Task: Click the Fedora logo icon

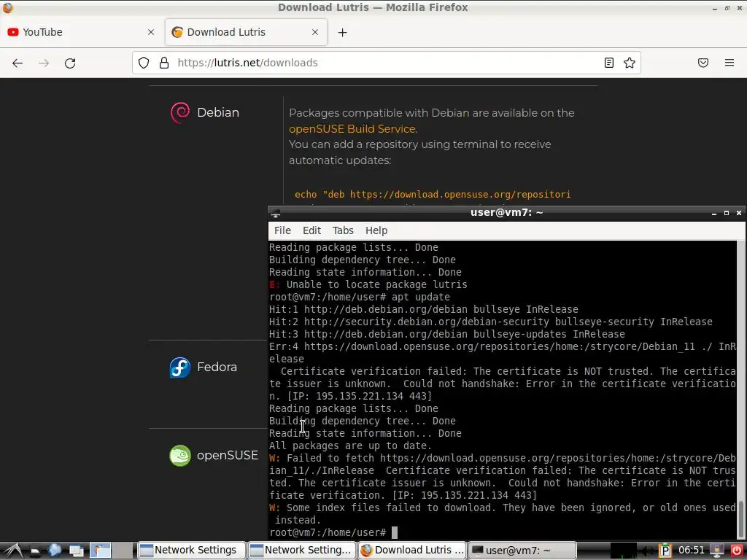Action: 180,367
